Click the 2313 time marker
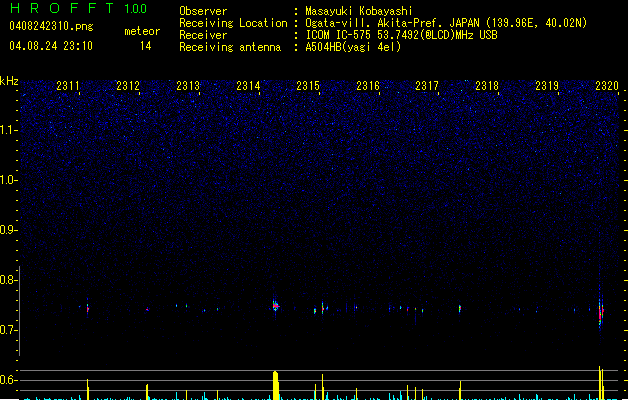Screen dimensions: 629x400 point(188,86)
